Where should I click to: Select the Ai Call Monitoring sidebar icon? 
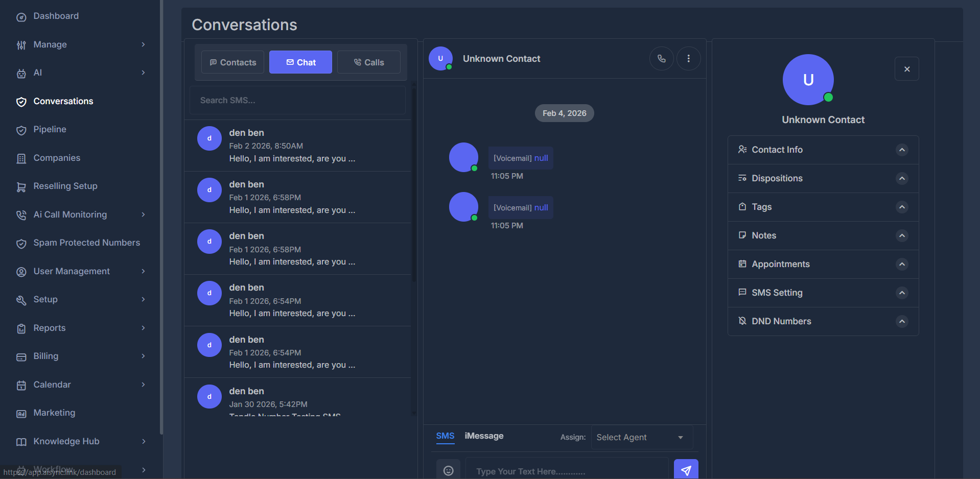tap(21, 214)
